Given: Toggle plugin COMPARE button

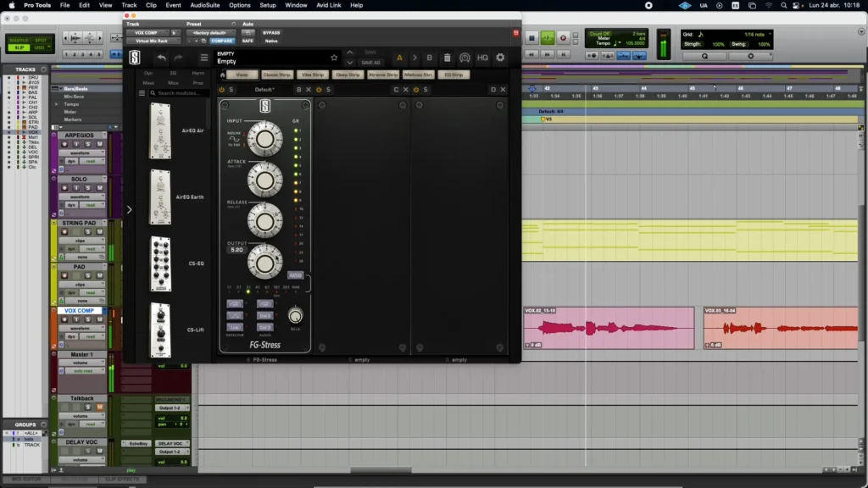Looking at the screenshot, I should click(x=221, y=41).
